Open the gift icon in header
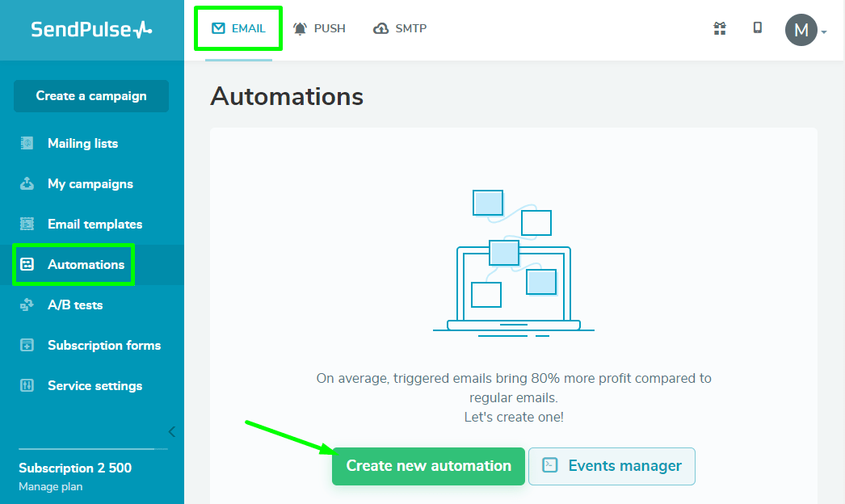845x504 pixels. (x=720, y=28)
